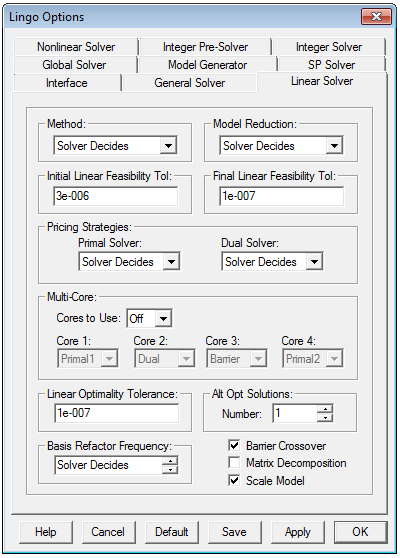Expand the Method dropdown
This screenshot has width=400, height=558.
[x=168, y=146]
